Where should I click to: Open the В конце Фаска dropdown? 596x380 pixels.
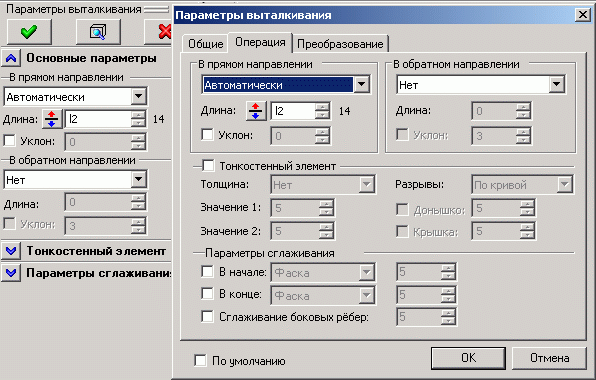[367, 295]
